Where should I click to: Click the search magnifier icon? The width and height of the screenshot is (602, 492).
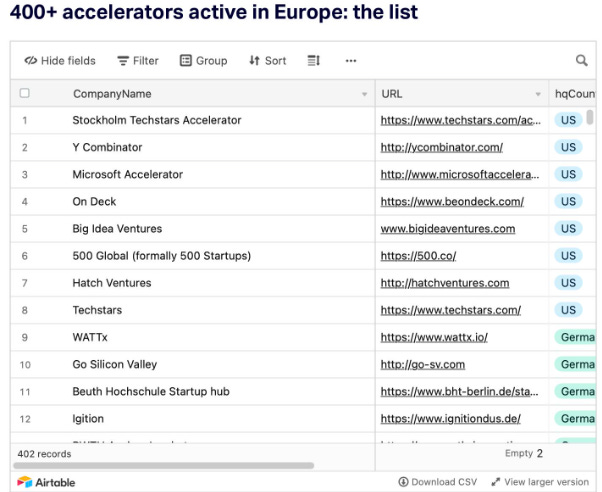582,60
